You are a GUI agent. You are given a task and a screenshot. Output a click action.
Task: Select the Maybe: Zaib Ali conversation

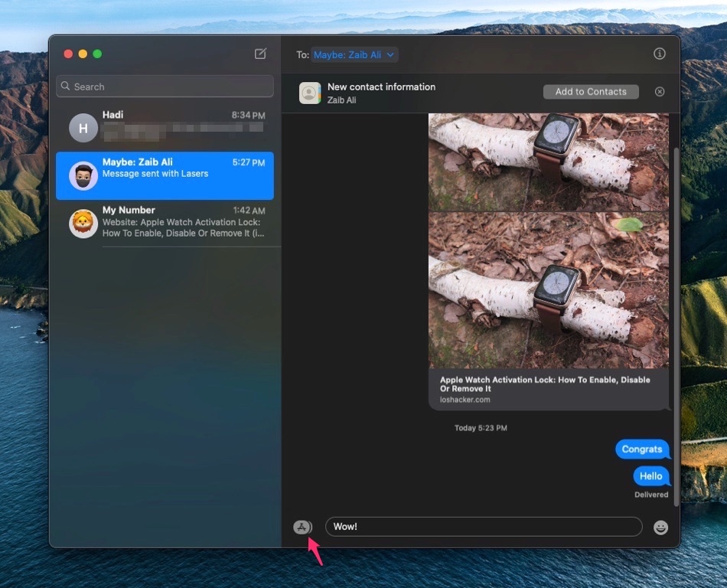165,176
